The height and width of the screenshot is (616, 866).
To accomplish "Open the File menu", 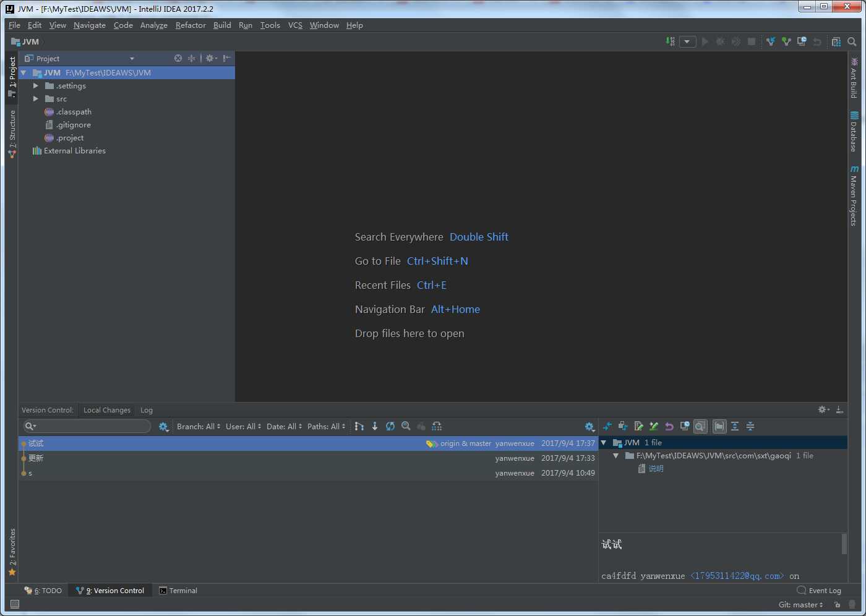I will pos(14,25).
